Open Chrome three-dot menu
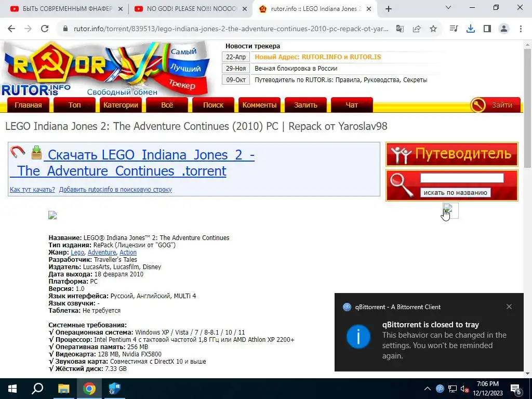Screen dimensions: 532x399 point(521,29)
